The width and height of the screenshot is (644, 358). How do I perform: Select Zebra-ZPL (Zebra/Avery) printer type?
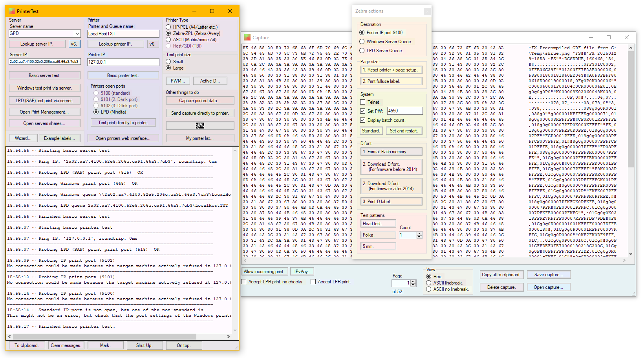point(168,33)
